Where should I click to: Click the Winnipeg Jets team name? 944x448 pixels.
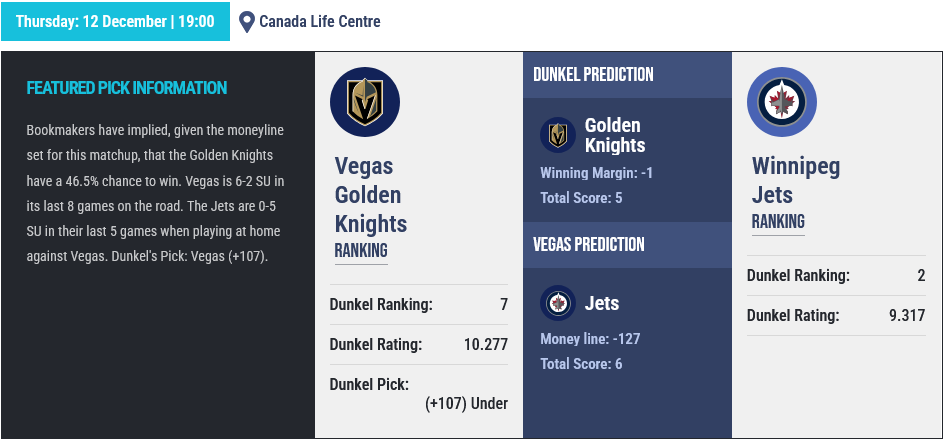point(796,180)
